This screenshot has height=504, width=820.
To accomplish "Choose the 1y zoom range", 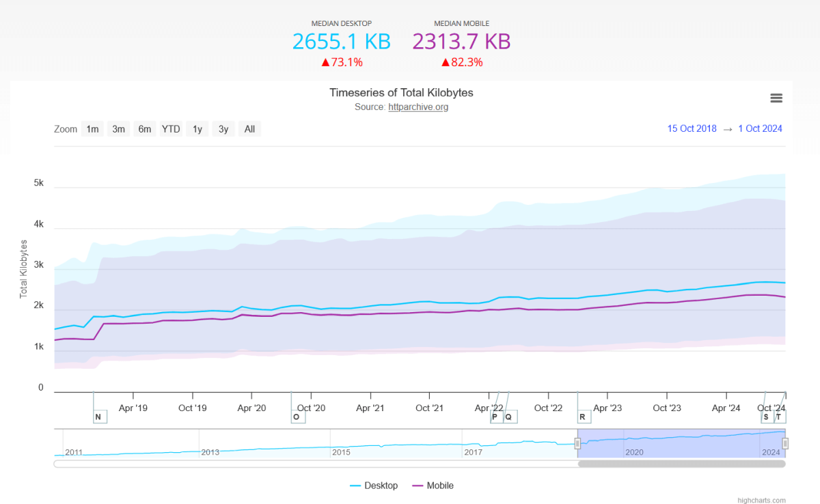I will [x=197, y=129].
